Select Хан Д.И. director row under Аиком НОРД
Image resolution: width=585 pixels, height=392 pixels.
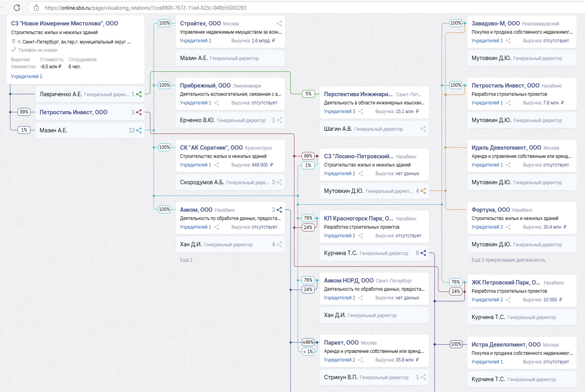coord(374,315)
